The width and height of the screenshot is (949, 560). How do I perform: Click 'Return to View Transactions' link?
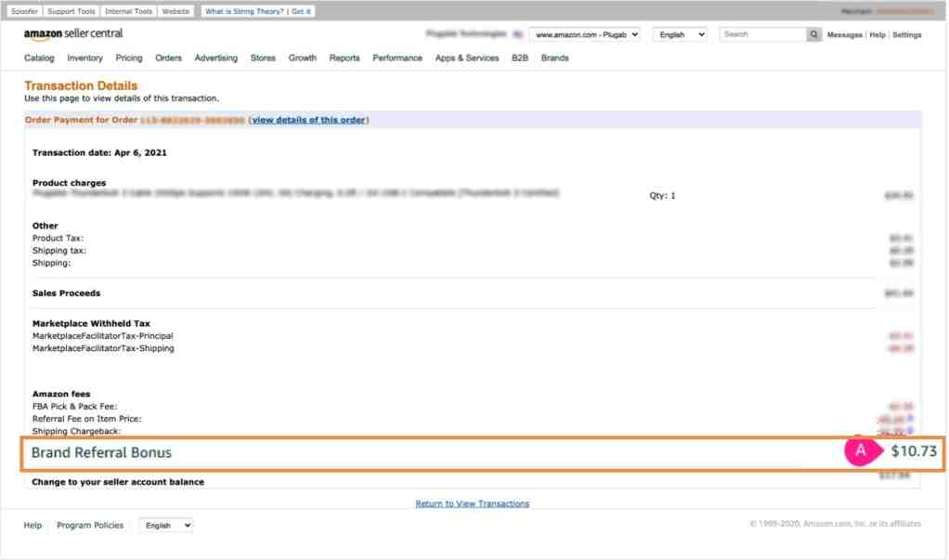pyautogui.click(x=472, y=503)
